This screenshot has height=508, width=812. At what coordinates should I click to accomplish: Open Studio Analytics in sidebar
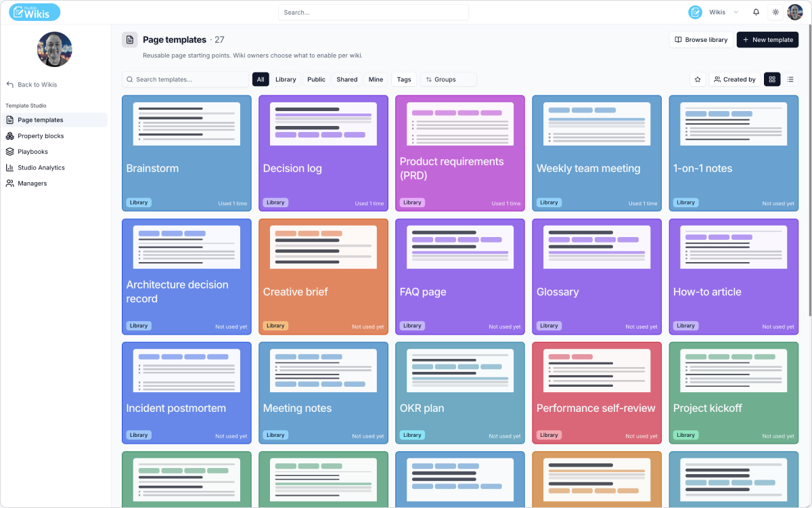[x=54, y=167]
